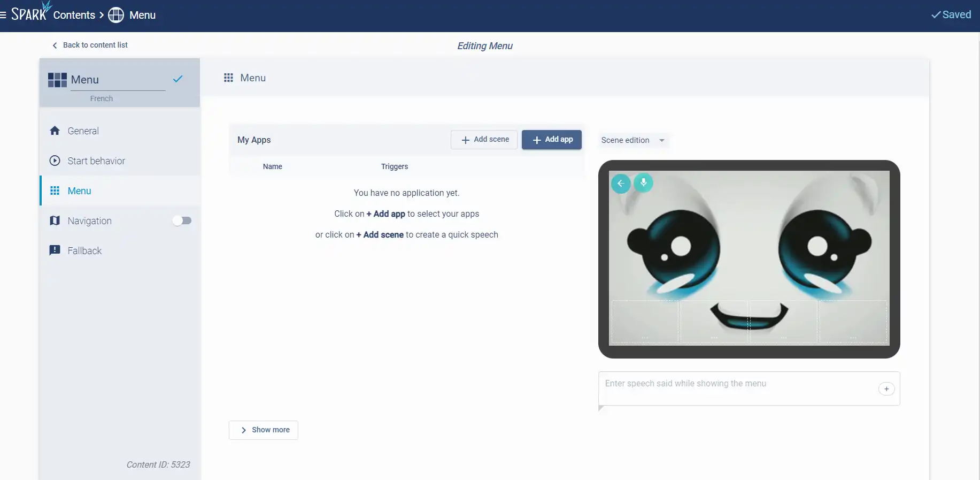Expand the Show more section
980x480 pixels.
click(x=264, y=430)
